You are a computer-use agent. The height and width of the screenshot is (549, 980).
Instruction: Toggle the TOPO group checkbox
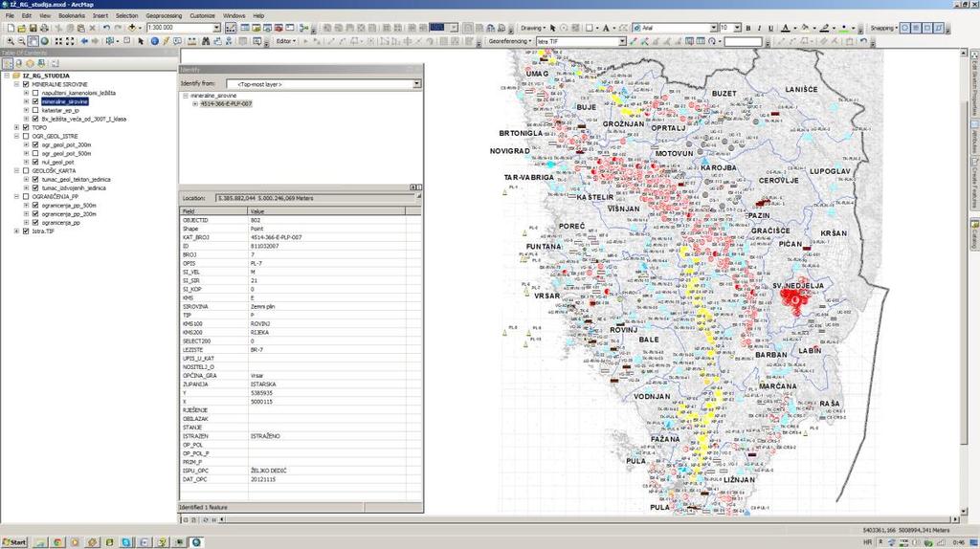pyautogui.click(x=26, y=127)
